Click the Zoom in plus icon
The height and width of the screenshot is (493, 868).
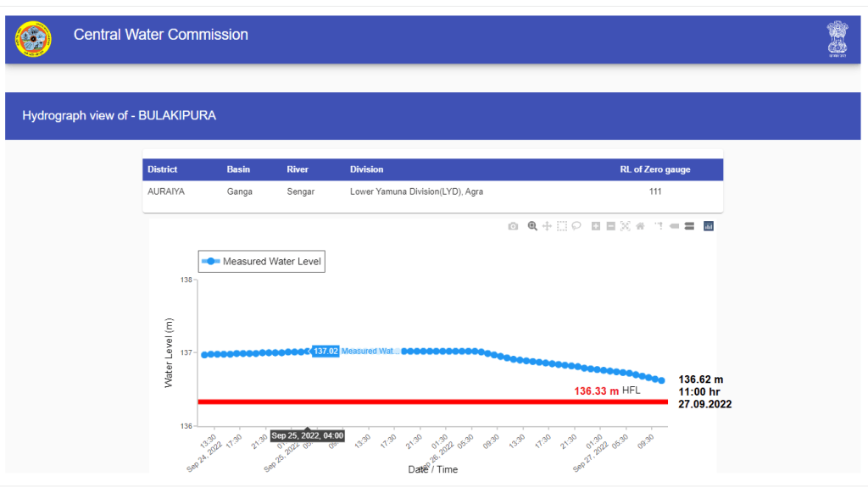pos(596,226)
